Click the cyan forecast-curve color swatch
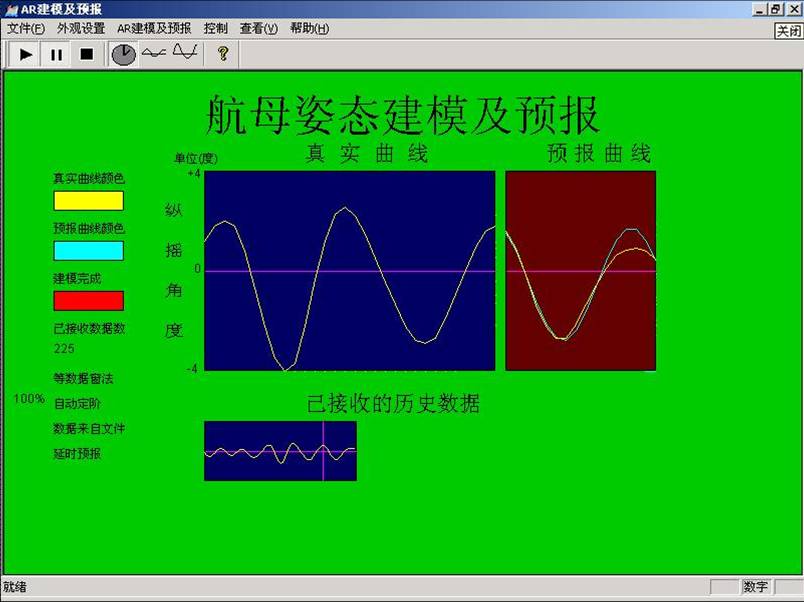Screen dimensions: 804x602 pyautogui.click(x=89, y=251)
